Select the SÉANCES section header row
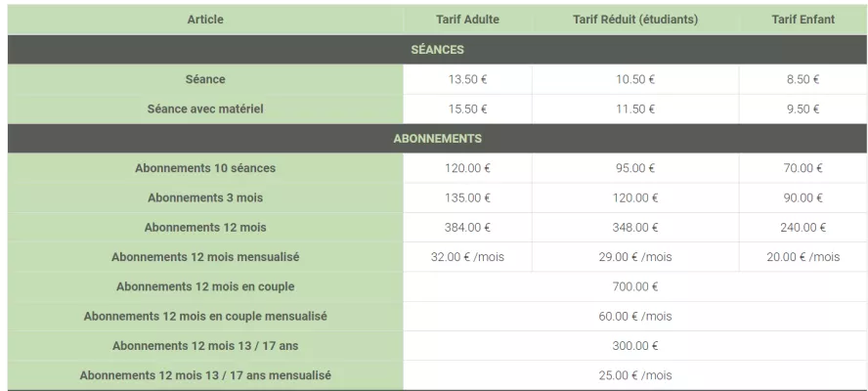The height and width of the screenshot is (391, 868). tap(437, 50)
